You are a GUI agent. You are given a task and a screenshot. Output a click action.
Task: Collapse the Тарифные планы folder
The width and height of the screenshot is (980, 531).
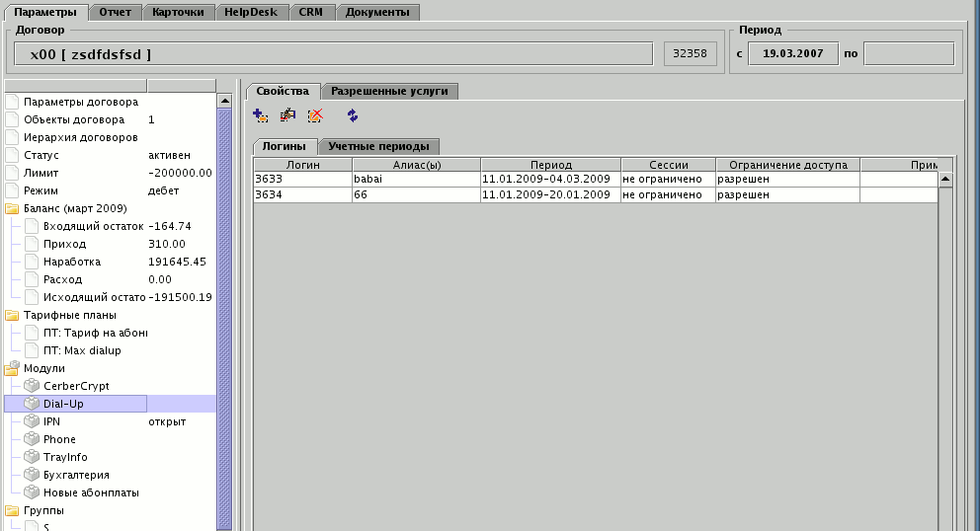(12, 315)
